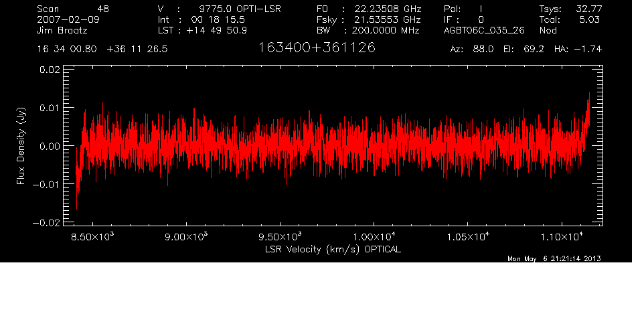Click the Nod procedure label
644x328 pixels.
[x=548, y=30]
